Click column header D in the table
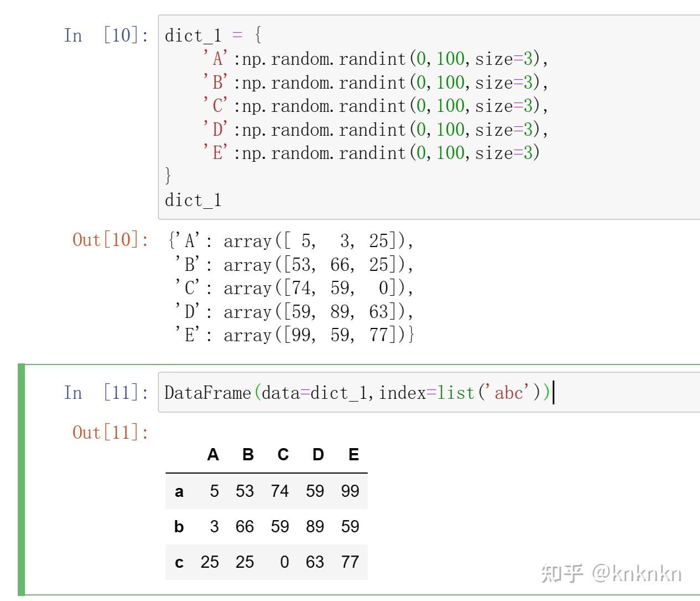This screenshot has width=700, height=601. tap(318, 455)
